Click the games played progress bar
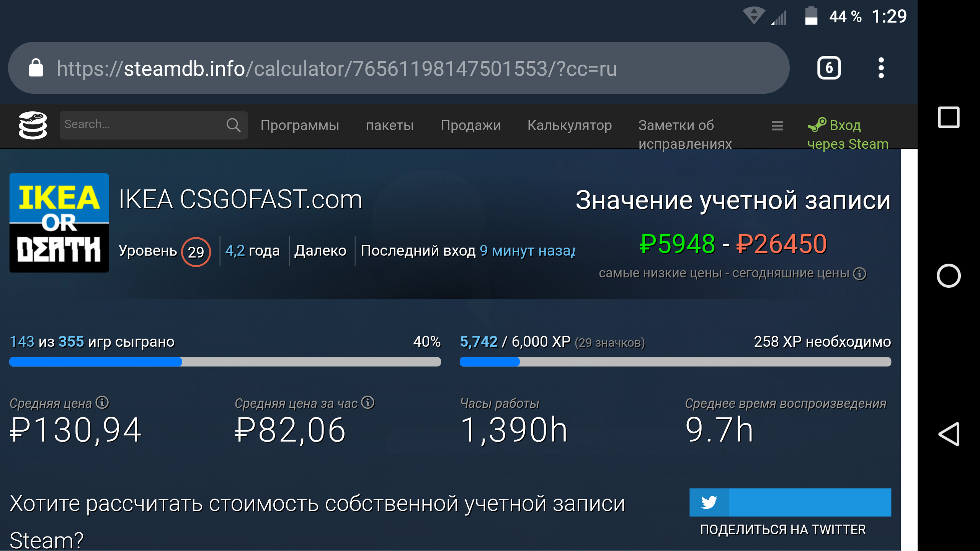The height and width of the screenshot is (551, 980). point(225,362)
